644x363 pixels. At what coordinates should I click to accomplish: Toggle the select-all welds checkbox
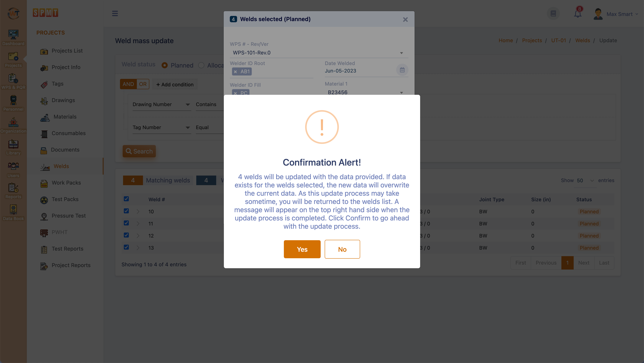coord(126,199)
